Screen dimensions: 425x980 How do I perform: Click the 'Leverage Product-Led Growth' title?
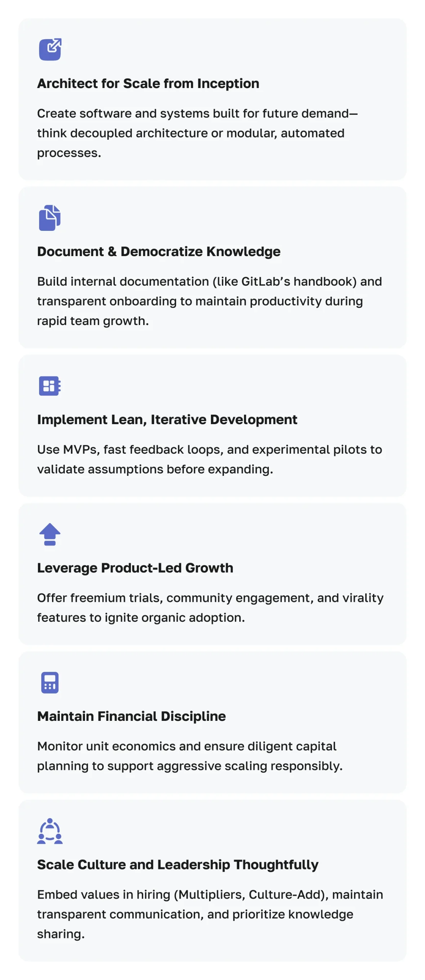point(135,568)
